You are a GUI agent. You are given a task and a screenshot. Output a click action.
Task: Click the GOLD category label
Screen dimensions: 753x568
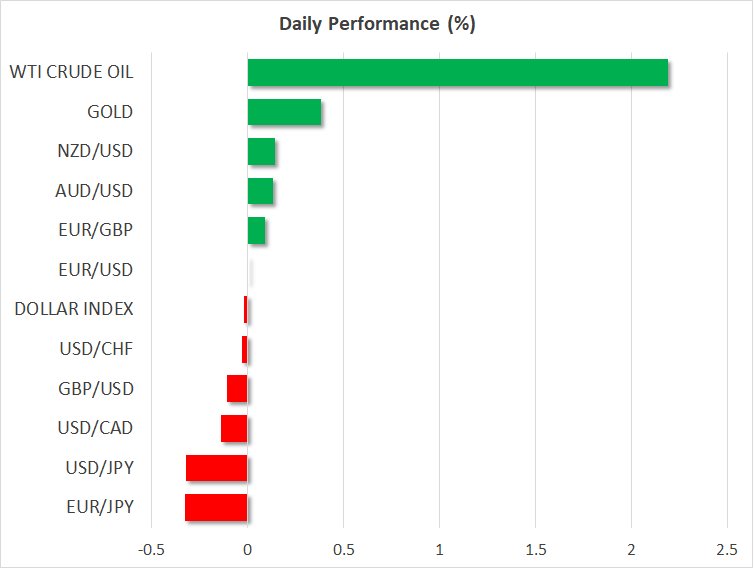(110, 112)
